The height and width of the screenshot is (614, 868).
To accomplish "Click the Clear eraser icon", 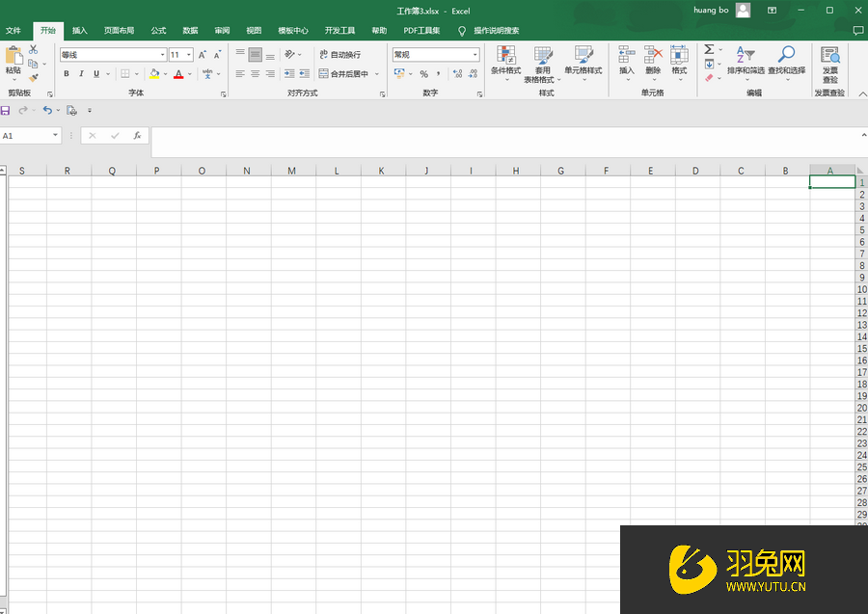I will pyautogui.click(x=709, y=78).
